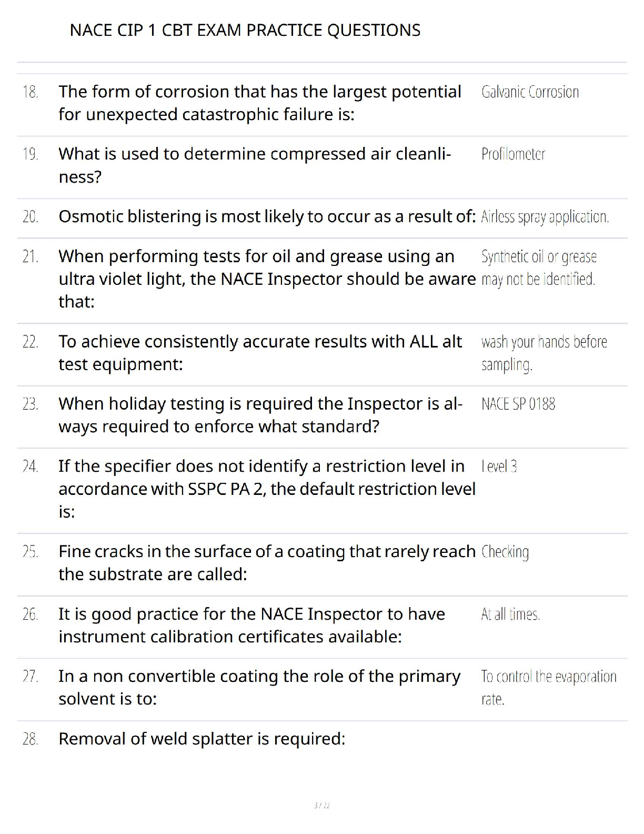Click the answer At all times

click(x=510, y=614)
